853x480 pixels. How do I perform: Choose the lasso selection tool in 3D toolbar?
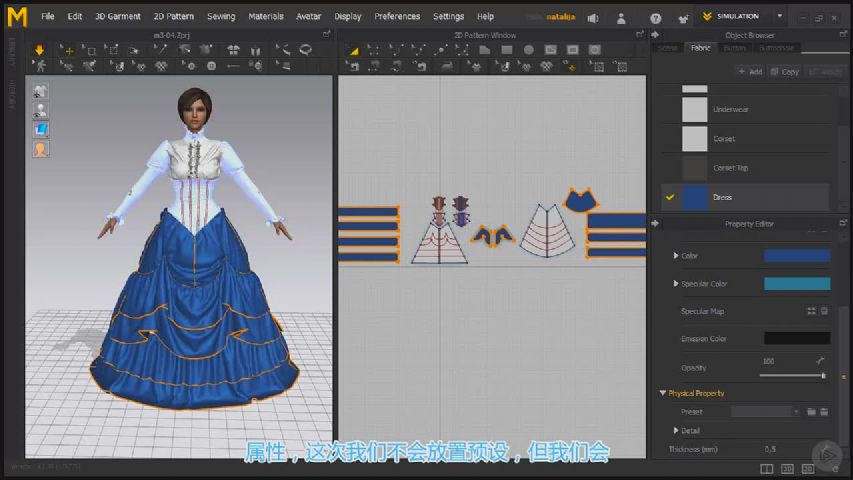306,50
